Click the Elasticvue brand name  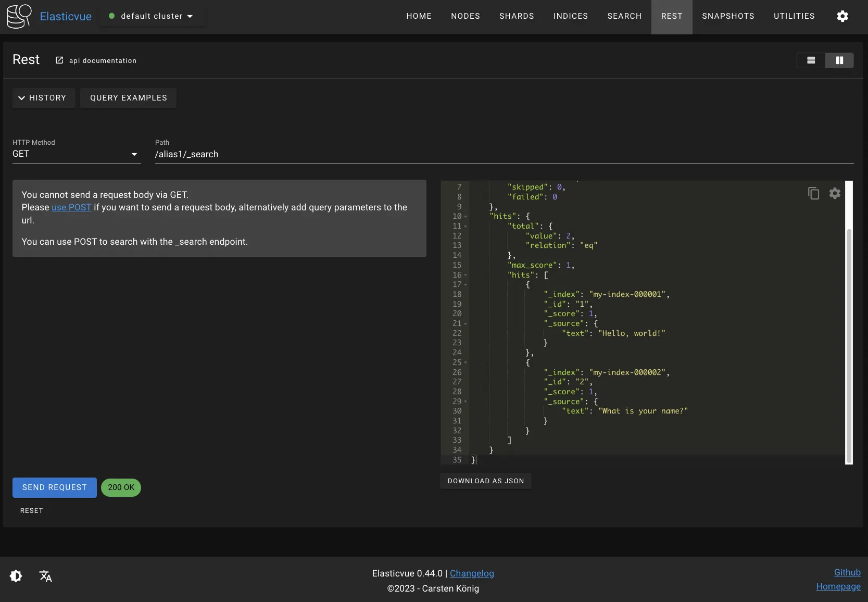point(66,16)
